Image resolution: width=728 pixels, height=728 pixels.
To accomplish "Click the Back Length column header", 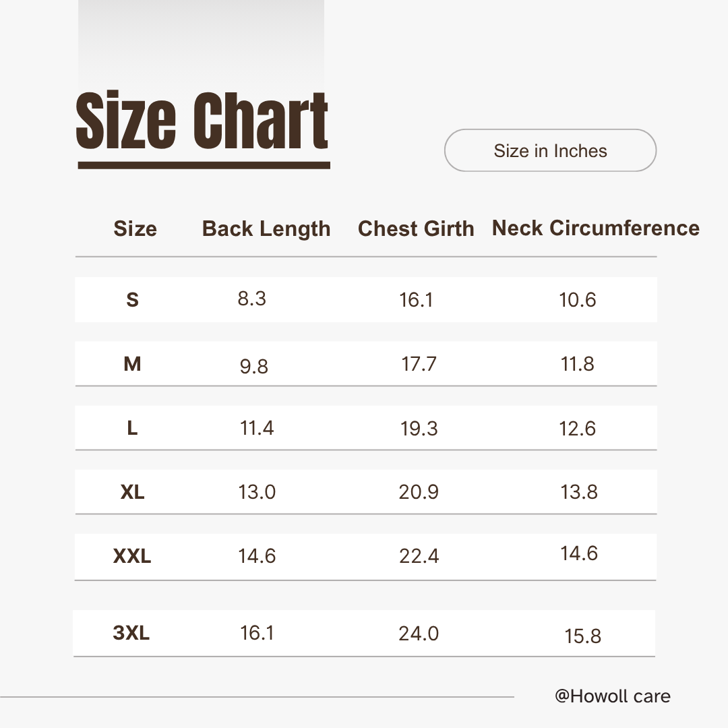I will [266, 229].
